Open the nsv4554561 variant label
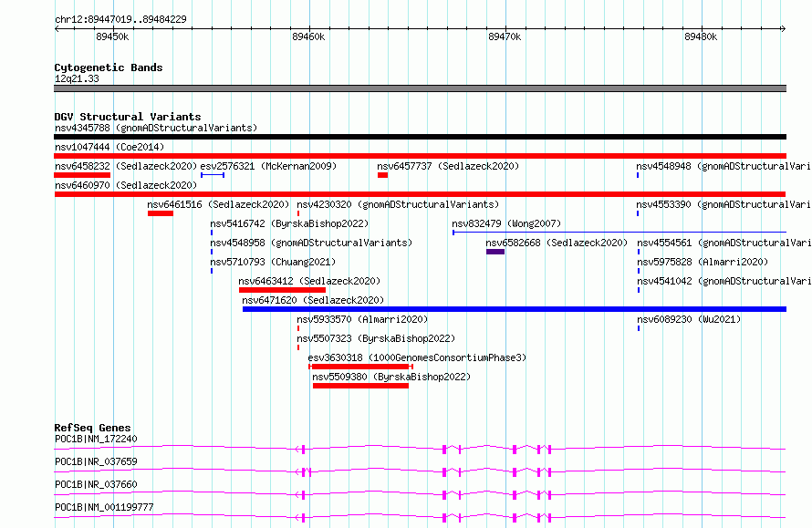Viewport: 812px width, 528px height. point(724,243)
